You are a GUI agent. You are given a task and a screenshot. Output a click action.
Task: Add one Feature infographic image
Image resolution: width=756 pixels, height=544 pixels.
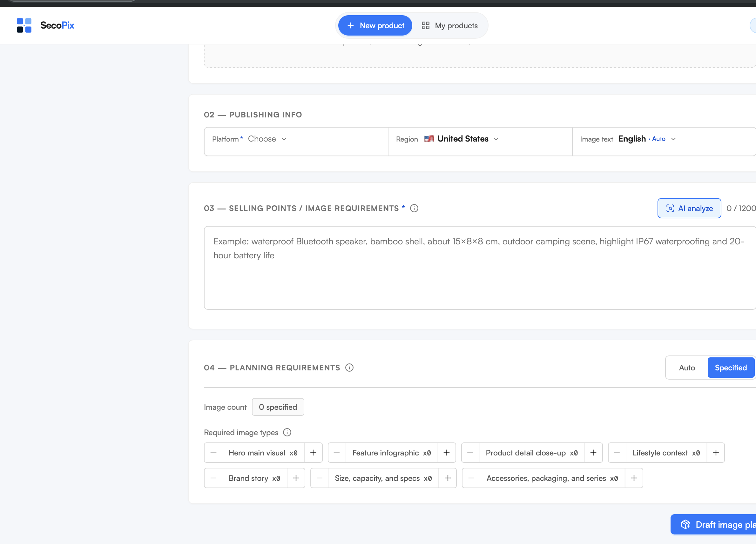tap(446, 453)
